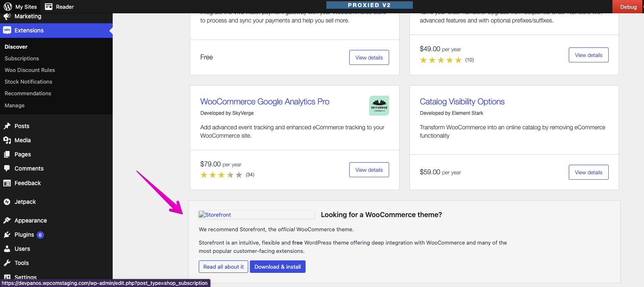Screen dimensions: 644x287
Task: Click the SkyVerge logo on the Analytics Pro card
Action: point(379,105)
